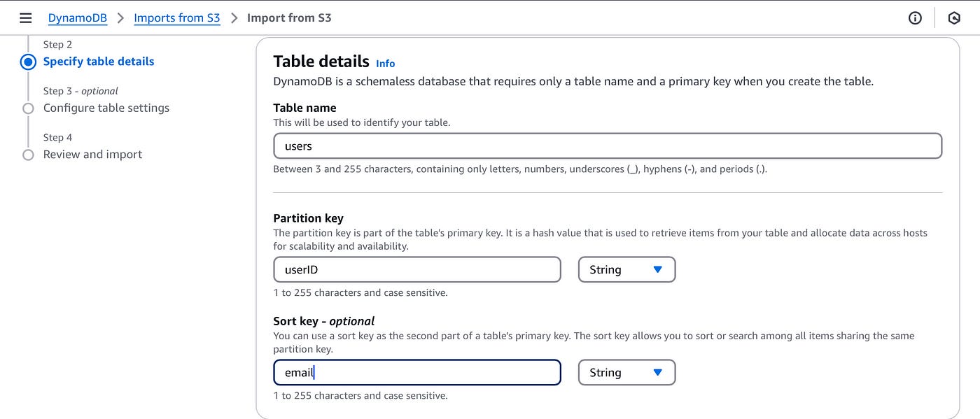Screen dimensions: 980x419
Task: Select the Review and import step radio
Action: point(28,155)
